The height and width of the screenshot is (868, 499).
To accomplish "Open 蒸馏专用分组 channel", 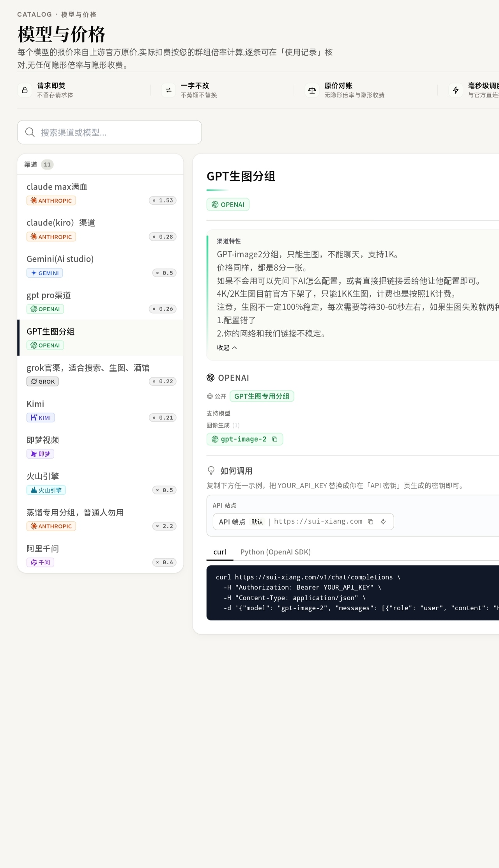I will (101, 519).
